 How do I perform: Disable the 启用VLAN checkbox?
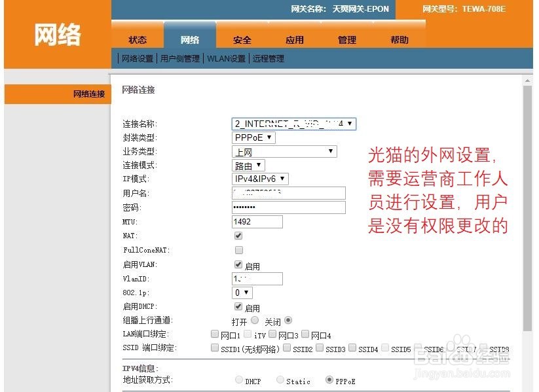240,264
